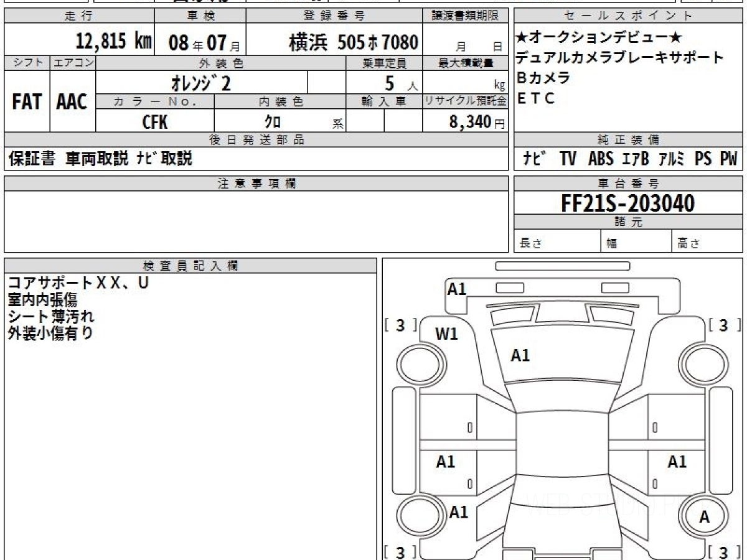Select the FAT shift type cell
747x560 pixels.
click(27, 102)
